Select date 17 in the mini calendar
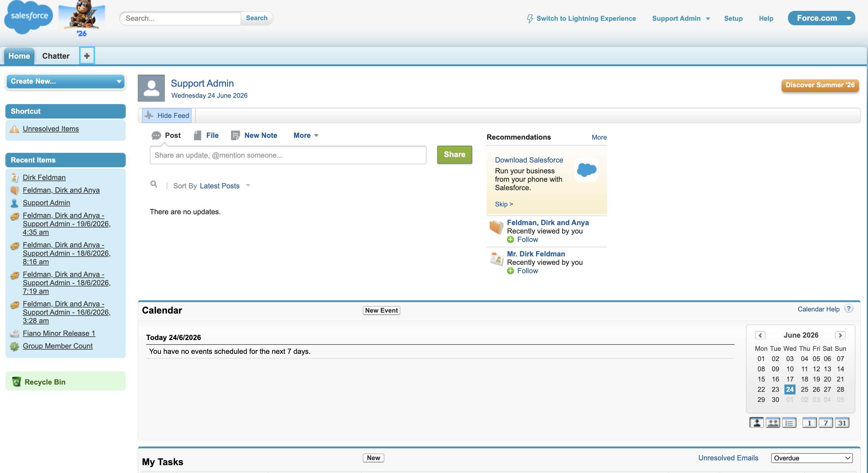The width and height of the screenshot is (868, 473). point(790,379)
